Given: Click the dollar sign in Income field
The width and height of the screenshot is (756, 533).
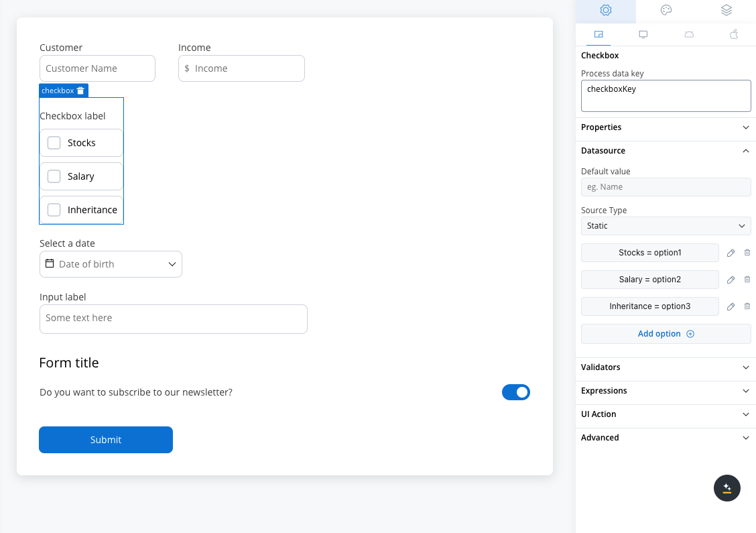Looking at the screenshot, I should [x=187, y=68].
